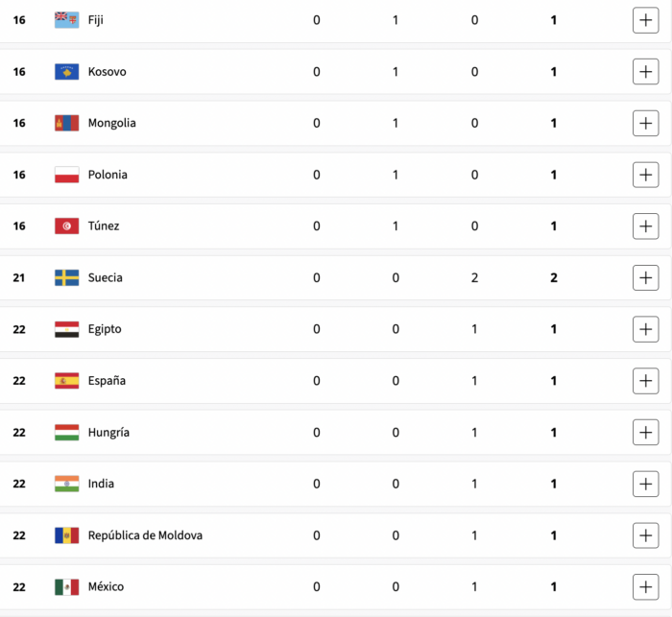Screen dimensions: 672x617
Task: Expand España row
Action: [x=645, y=381]
